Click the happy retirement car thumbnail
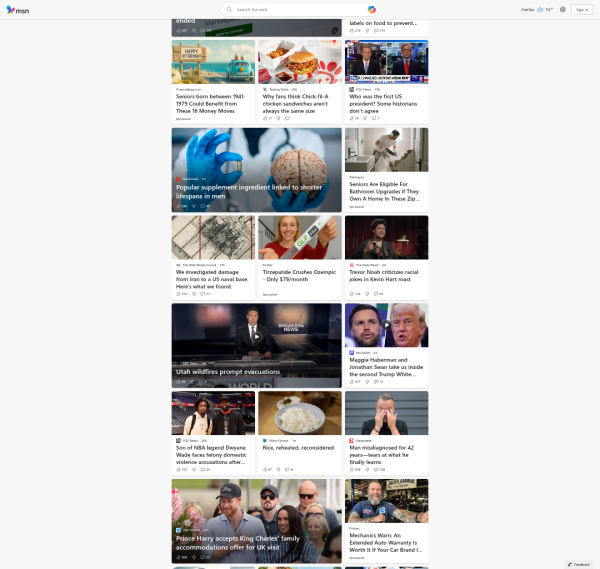Screen dimensions: 600x569 pos(213,62)
